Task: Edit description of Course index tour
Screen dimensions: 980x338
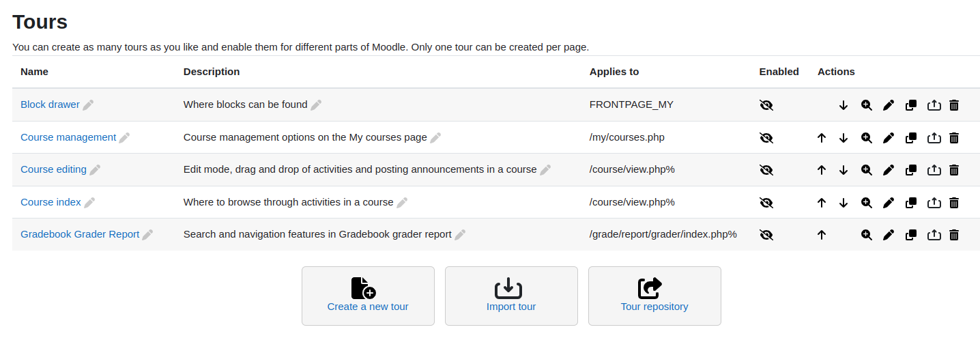Action: (403, 203)
